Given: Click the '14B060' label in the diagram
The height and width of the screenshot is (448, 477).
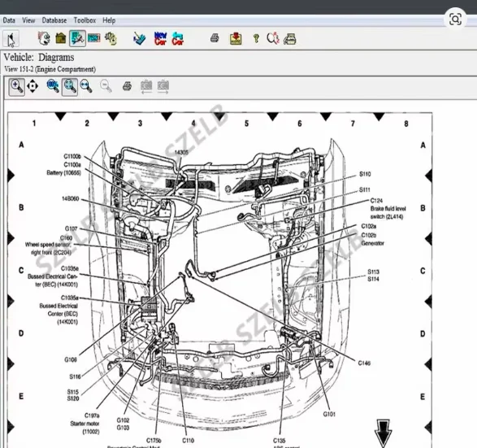Looking at the screenshot, I should point(71,198).
